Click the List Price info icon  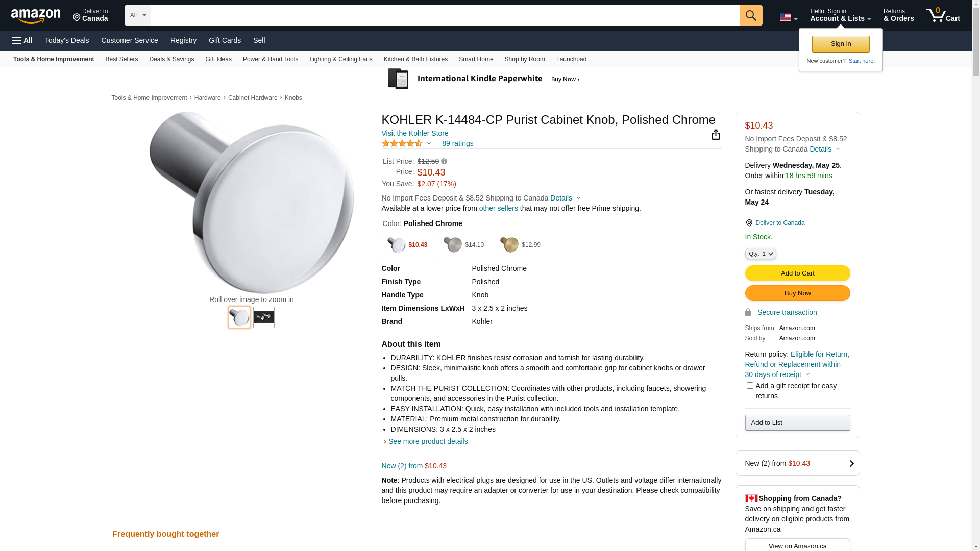coord(444,161)
